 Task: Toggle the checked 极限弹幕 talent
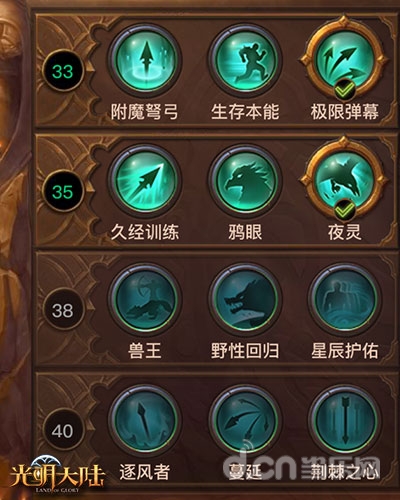click(345, 59)
